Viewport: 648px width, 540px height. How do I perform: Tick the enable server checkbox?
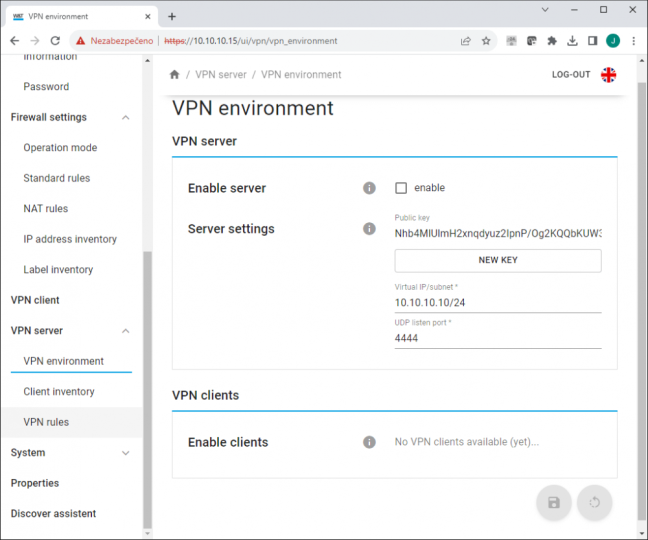[401, 188]
